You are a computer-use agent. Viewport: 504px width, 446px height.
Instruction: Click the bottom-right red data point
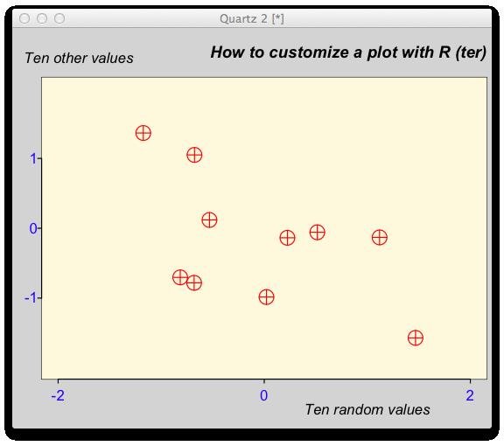416,338
